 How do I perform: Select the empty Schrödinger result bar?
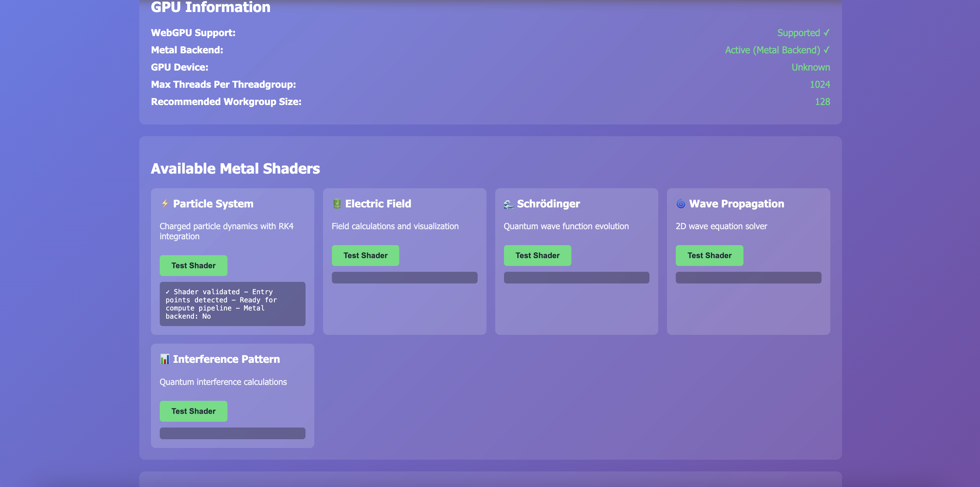pos(576,278)
